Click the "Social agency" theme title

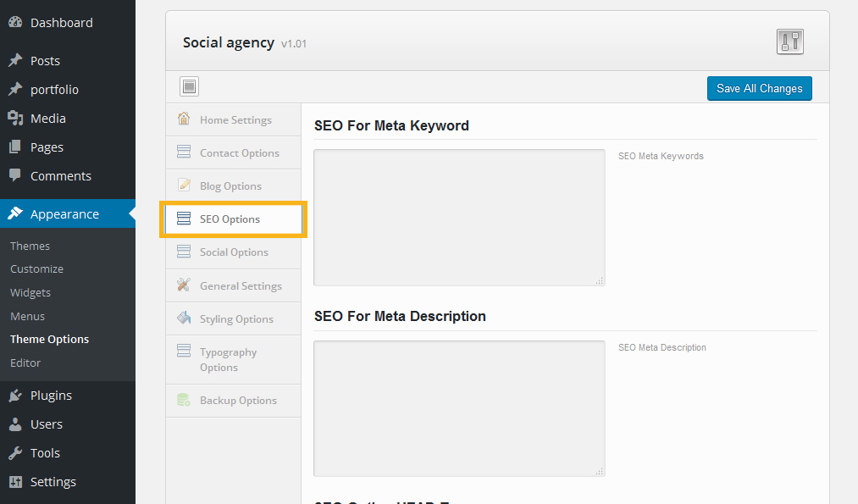coord(228,42)
